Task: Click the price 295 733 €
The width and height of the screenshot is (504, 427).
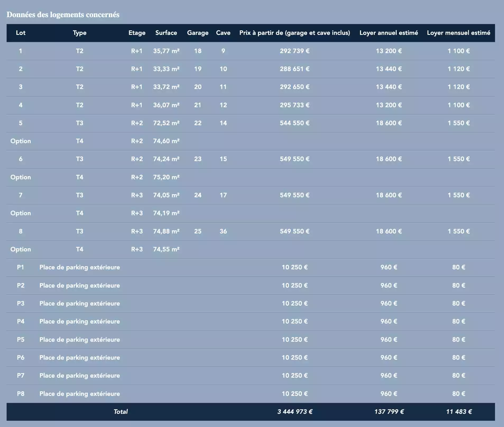Action: (x=295, y=105)
